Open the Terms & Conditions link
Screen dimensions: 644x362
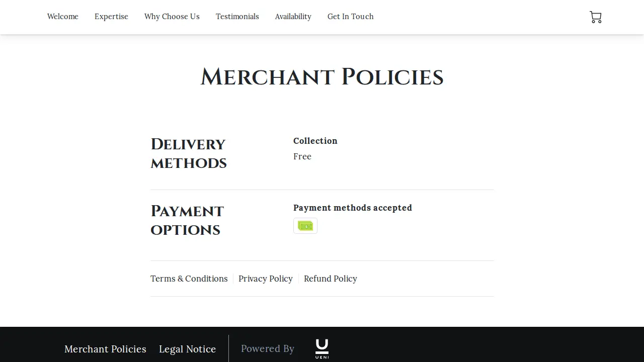pos(189,279)
